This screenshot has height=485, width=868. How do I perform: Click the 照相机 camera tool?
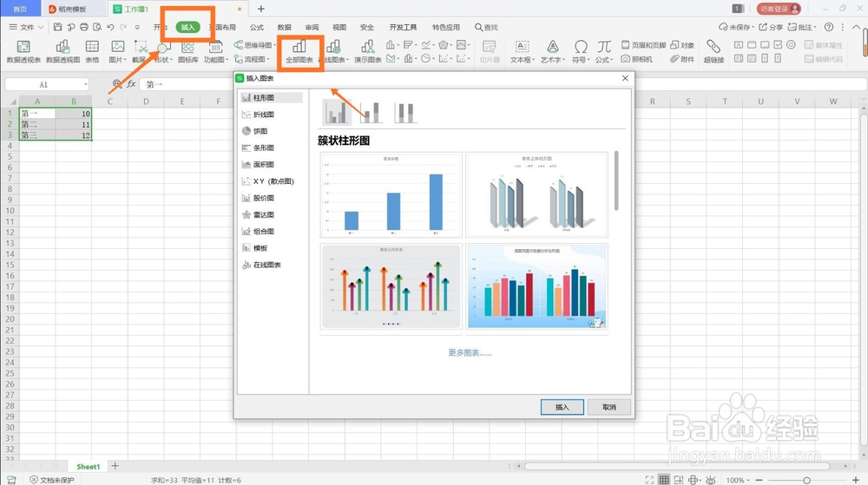coord(636,59)
